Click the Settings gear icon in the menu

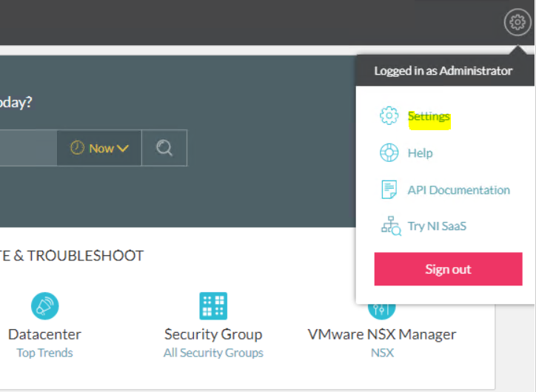pos(389,116)
